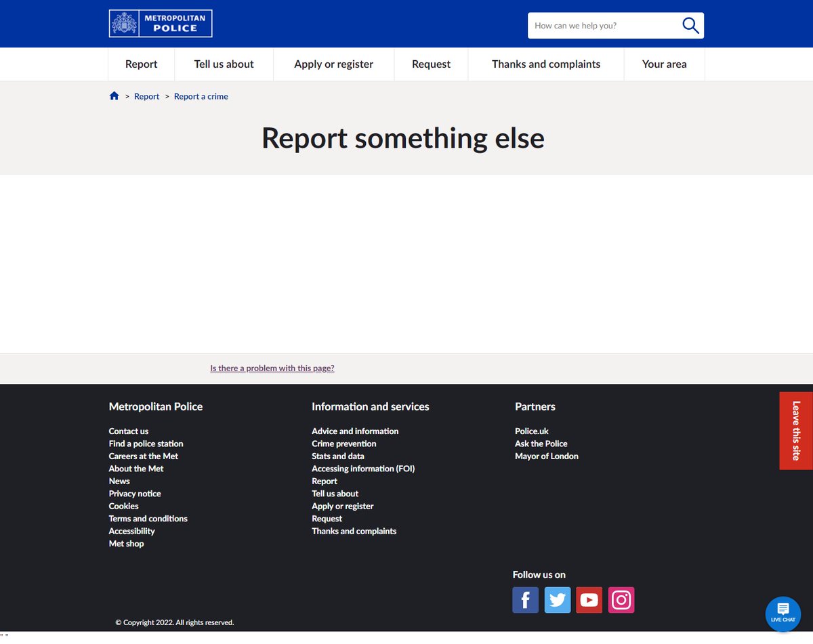813x644 pixels.
Task: Open the Request navigation menu
Action: tap(432, 64)
